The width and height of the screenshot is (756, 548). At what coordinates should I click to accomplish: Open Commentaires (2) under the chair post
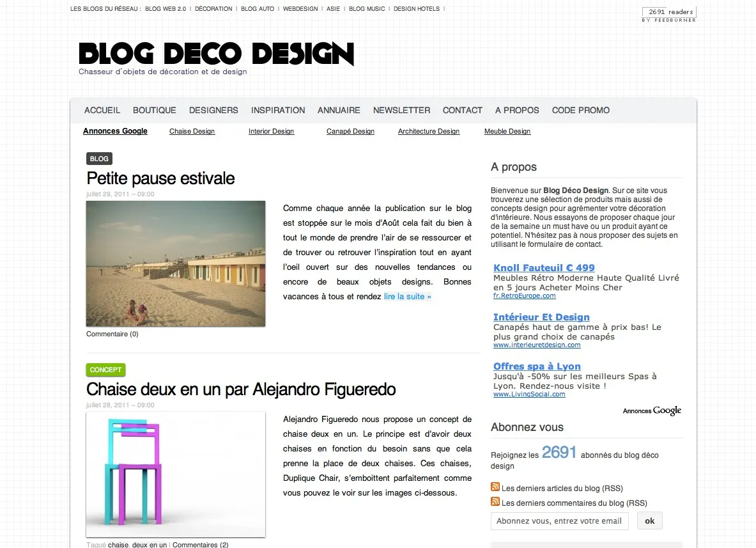pos(201,545)
